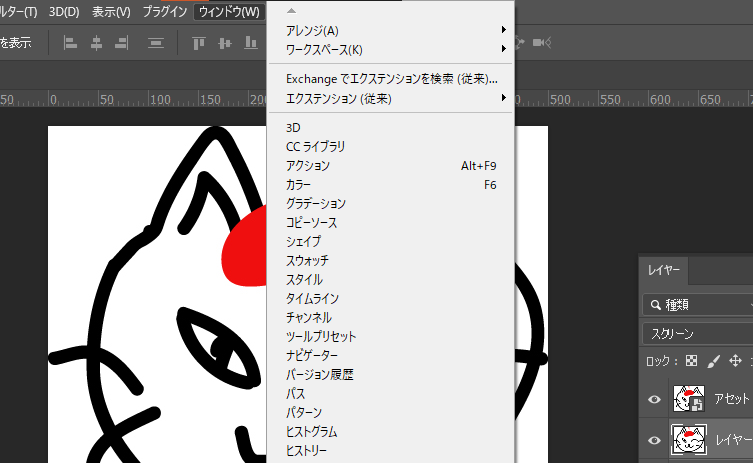
Task: Open the スクリーン blend mode dropdown
Action: (x=697, y=333)
